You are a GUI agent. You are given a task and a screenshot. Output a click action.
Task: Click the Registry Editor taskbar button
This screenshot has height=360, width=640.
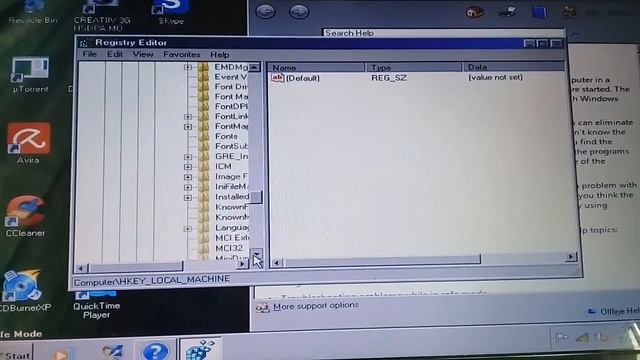click(x=200, y=349)
